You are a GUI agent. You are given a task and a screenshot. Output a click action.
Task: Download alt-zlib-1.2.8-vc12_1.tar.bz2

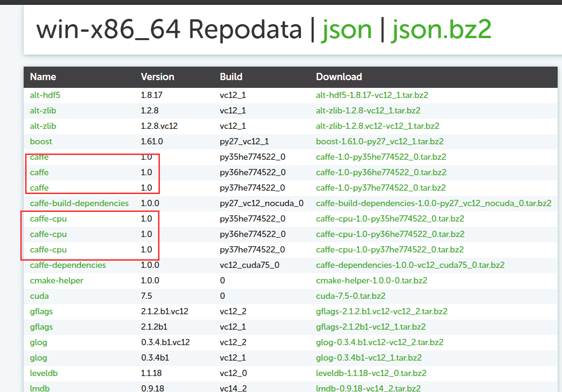368,111
